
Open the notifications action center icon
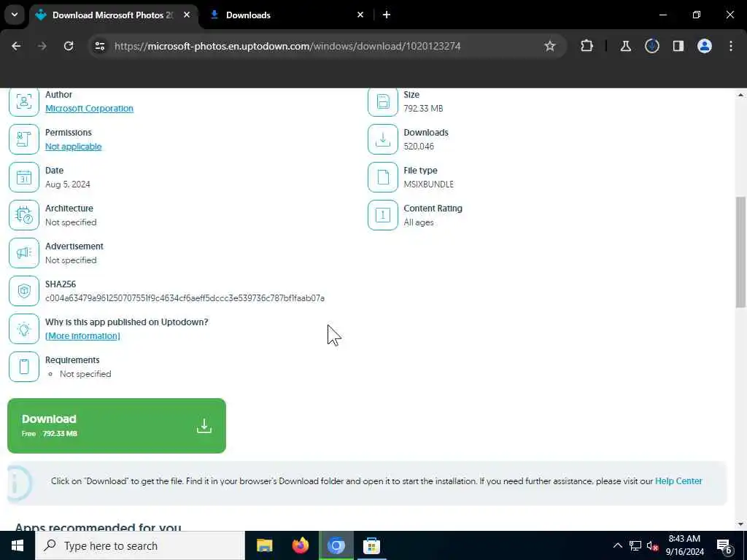[x=724, y=545]
